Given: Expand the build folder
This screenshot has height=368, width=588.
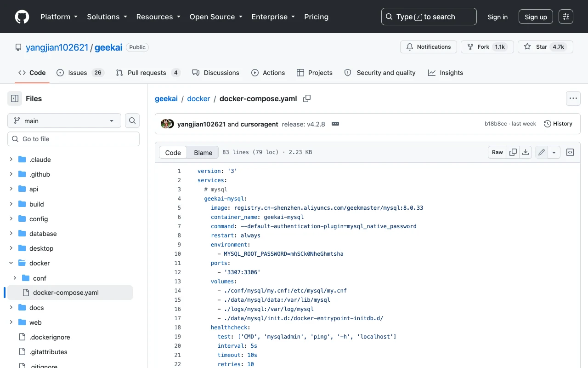Looking at the screenshot, I should click(x=11, y=204).
